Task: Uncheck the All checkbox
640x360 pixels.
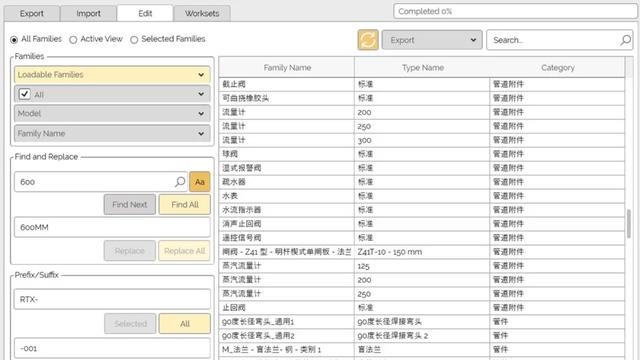Action: pos(24,94)
